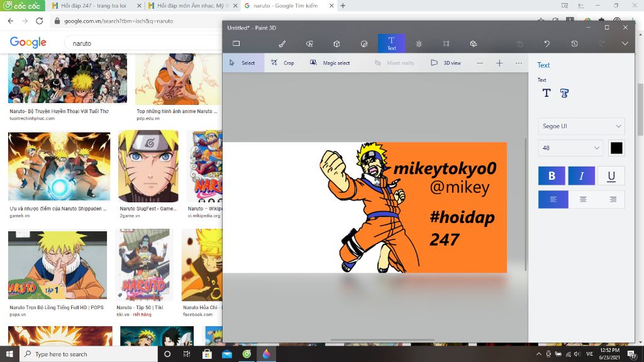This screenshot has height=362, width=644.
Task: Click the Google logo
Action: click(28, 42)
